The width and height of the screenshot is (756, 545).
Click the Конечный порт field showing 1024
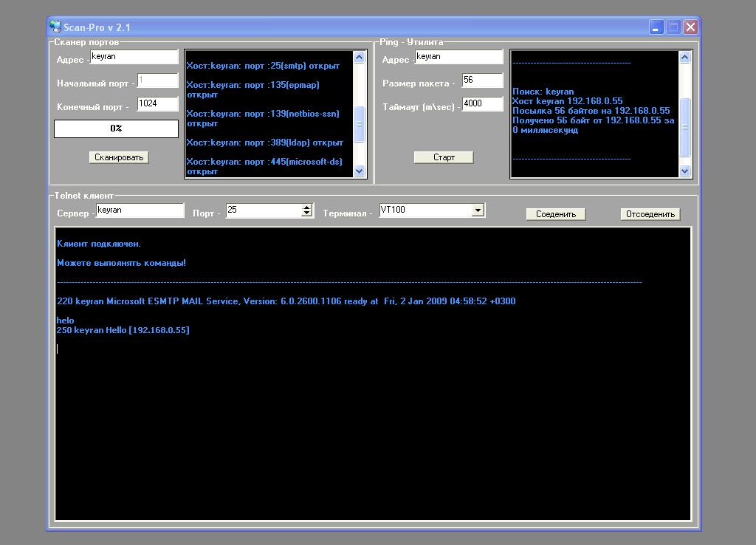tap(158, 103)
